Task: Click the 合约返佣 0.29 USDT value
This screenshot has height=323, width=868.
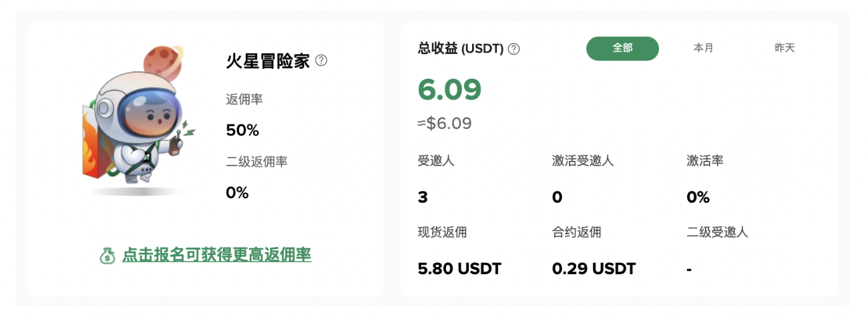Action: pyautogui.click(x=594, y=269)
